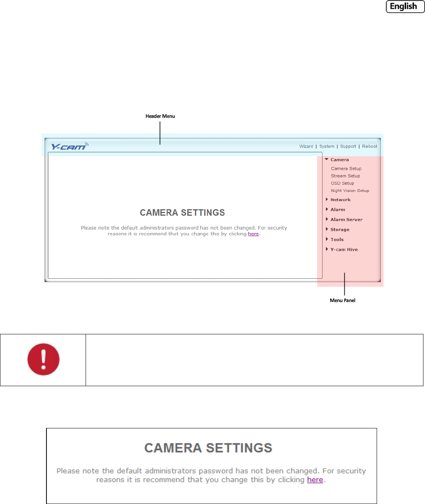The width and height of the screenshot is (425, 504).
Task: Click the 'Header Menu' annotation label
Action: coord(160,116)
